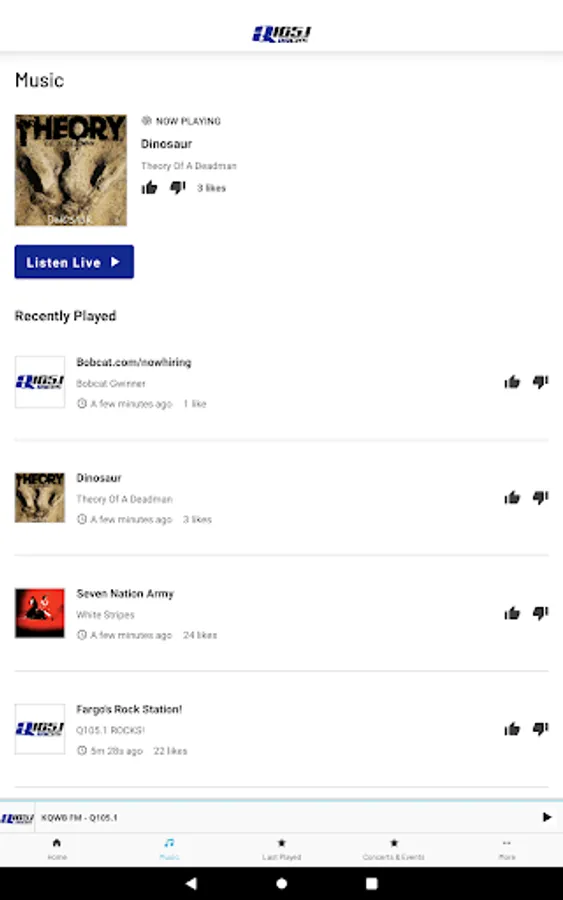The width and height of the screenshot is (563, 900).
Task: Open the Home tab
Action: pyautogui.click(x=57, y=849)
